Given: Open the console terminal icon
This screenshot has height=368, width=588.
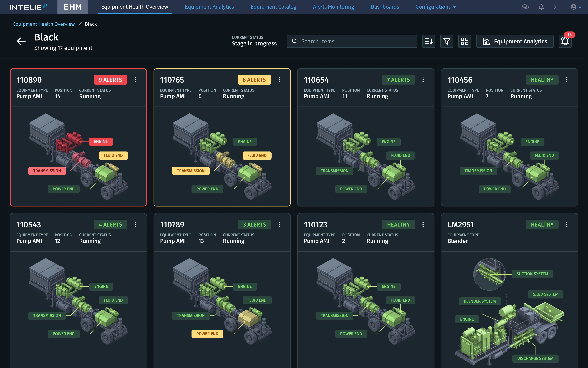Looking at the screenshot, I should pyautogui.click(x=557, y=7).
